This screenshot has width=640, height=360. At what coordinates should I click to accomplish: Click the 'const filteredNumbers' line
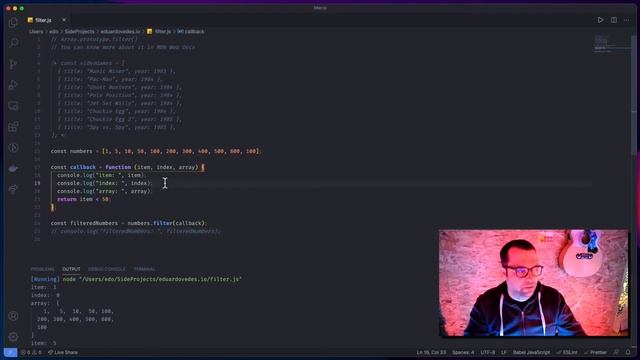click(x=129, y=223)
